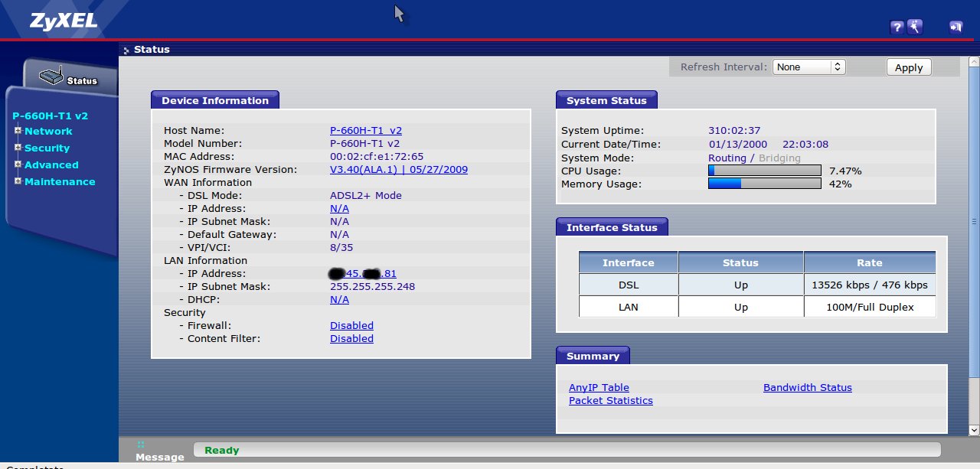Open the Security menu item
980x469 pixels.
click(x=47, y=148)
